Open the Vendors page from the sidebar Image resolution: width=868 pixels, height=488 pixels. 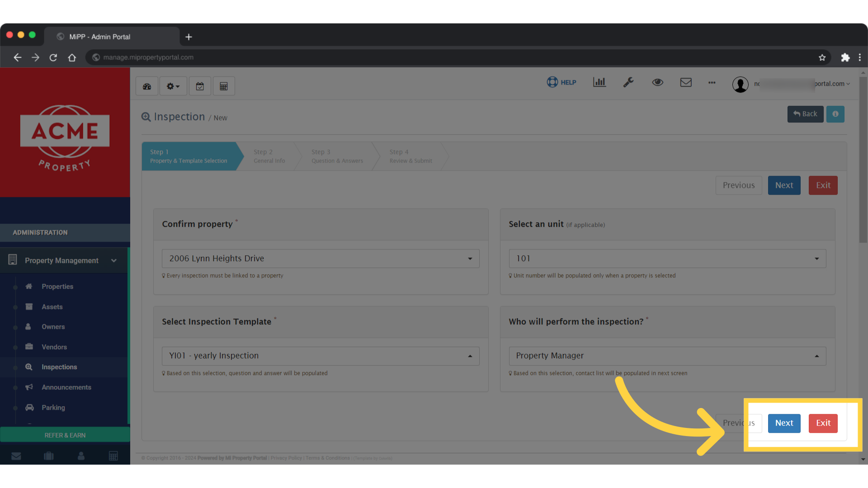(x=55, y=347)
